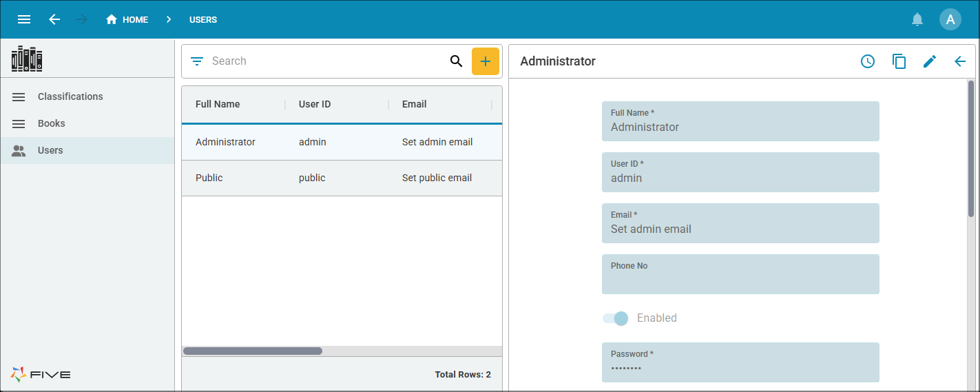
Task: Click HOME breadcrumb link
Action: pyautogui.click(x=135, y=20)
